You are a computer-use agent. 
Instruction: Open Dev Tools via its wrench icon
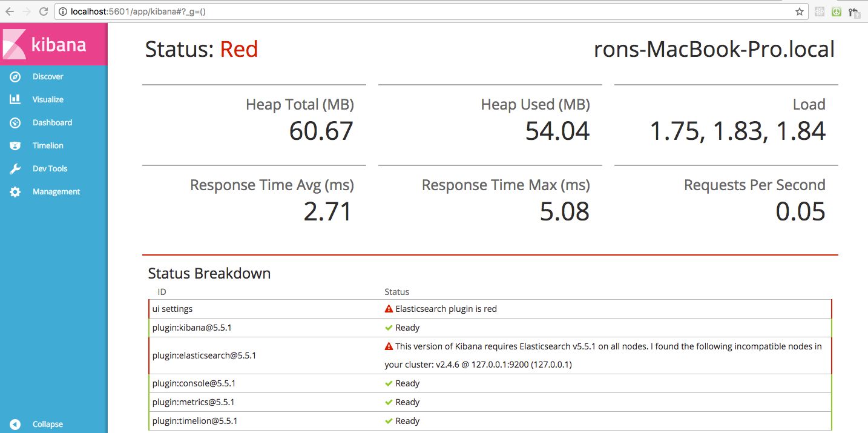(15, 169)
